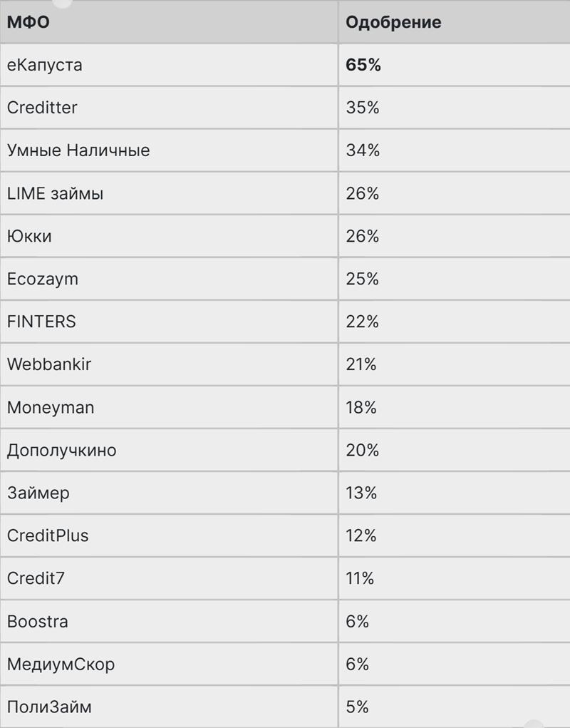
Task: Click the МФО column header
Action: pyautogui.click(x=28, y=22)
